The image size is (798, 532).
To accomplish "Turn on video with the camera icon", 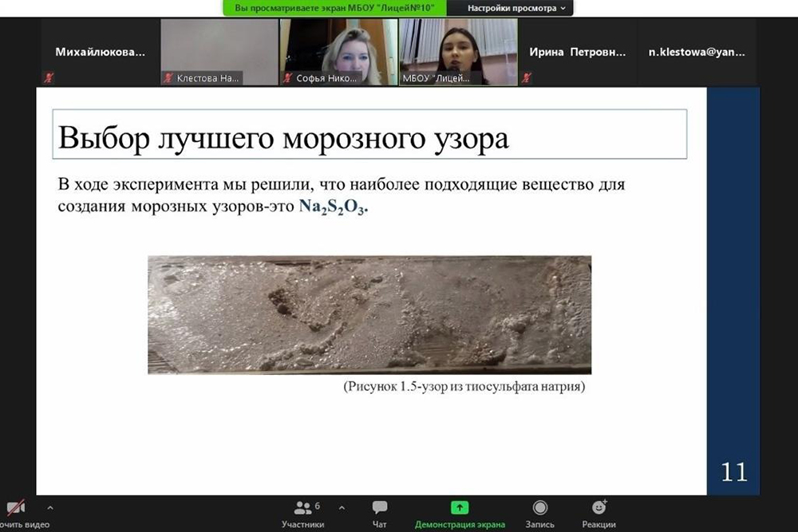I will pos(15,508).
